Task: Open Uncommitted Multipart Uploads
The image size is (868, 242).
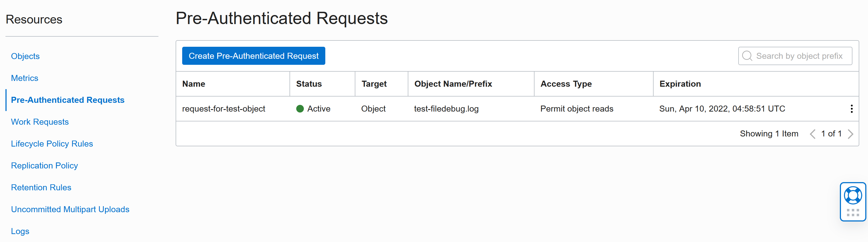Action: tap(70, 209)
